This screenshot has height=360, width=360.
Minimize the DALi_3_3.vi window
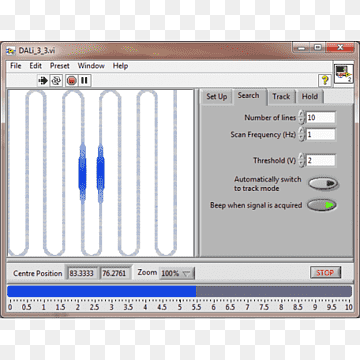pyautogui.click(x=302, y=48)
